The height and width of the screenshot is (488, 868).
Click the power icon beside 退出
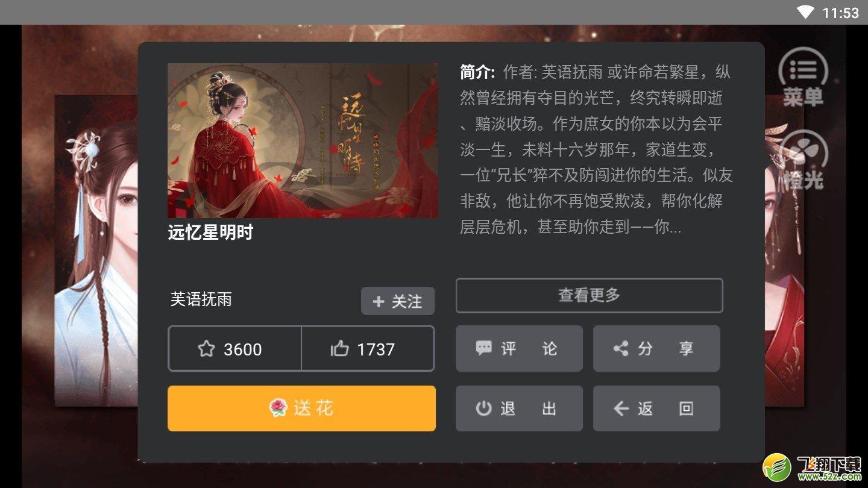click(x=483, y=408)
